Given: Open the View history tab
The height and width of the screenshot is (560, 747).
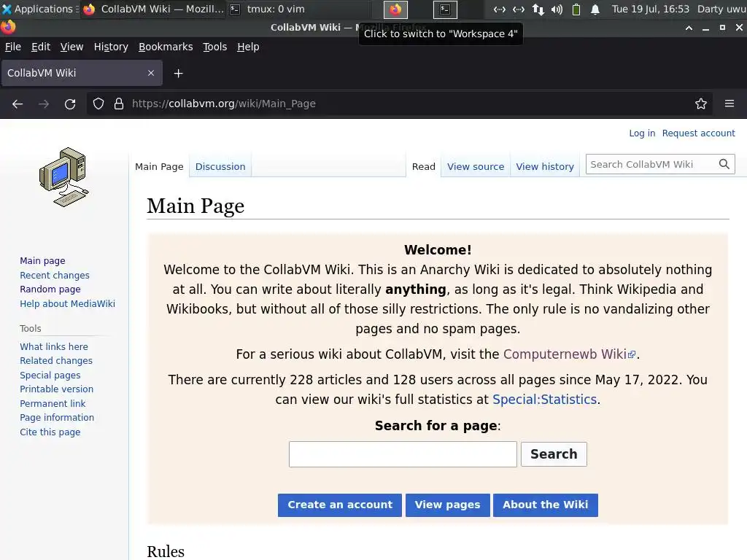Looking at the screenshot, I should pyautogui.click(x=545, y=167).
